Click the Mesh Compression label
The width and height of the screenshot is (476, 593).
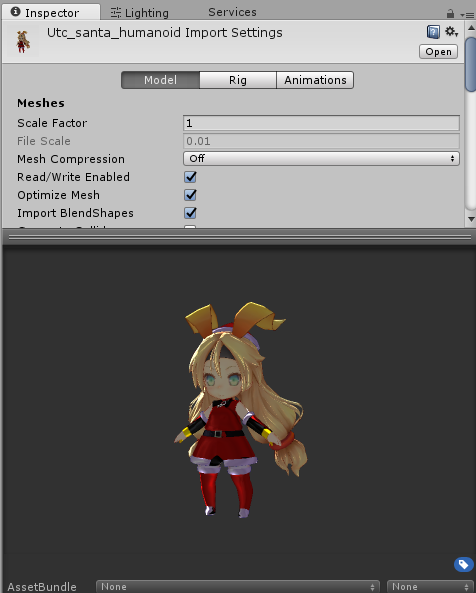click(x=71, y=159)
